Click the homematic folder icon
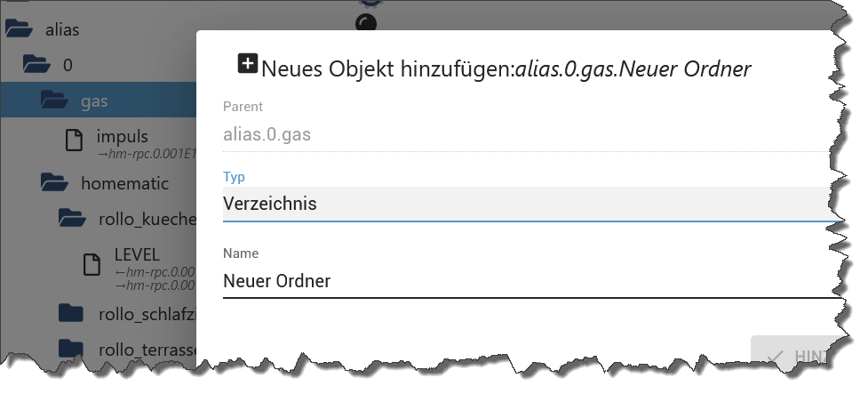This screenshot has height=394, width=868. [x=54, y=182]
